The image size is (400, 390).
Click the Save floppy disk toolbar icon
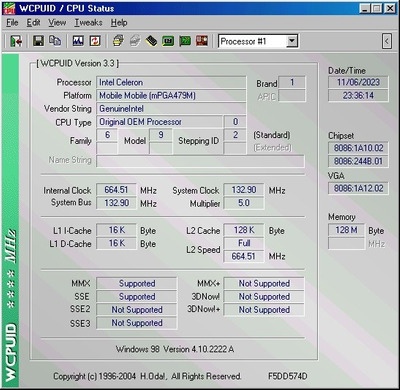[x=39, y=41]
